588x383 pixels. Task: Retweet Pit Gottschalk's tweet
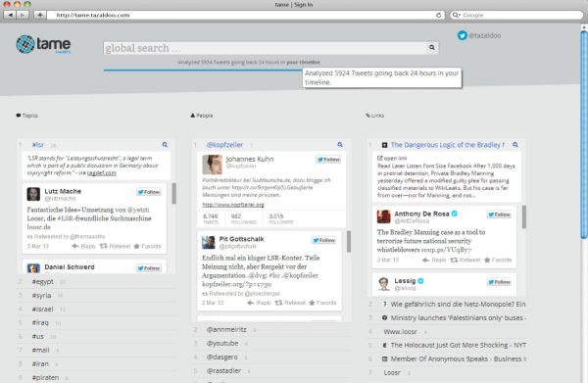(x=290, y=303)
